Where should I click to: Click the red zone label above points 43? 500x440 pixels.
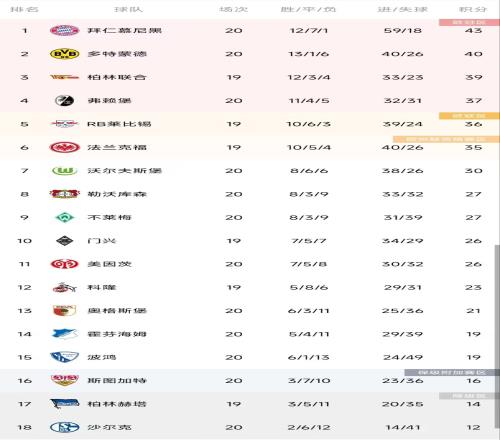pos(469,22)
